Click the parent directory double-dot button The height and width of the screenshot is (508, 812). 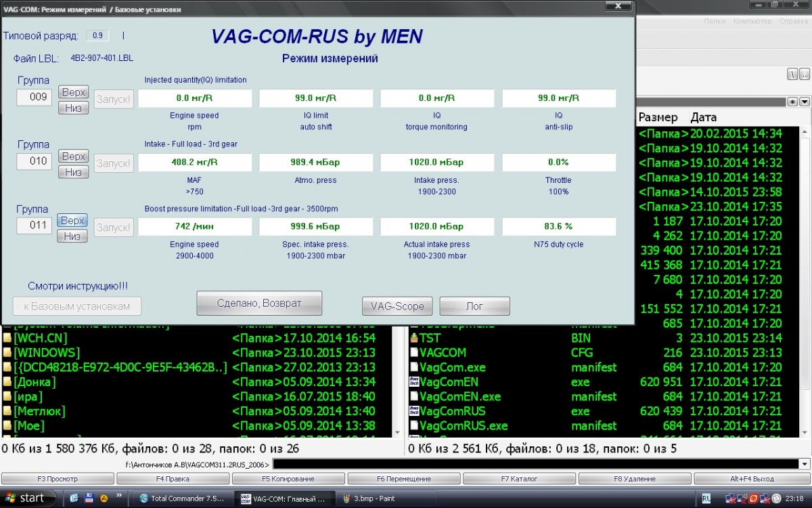tap(805, 74)
